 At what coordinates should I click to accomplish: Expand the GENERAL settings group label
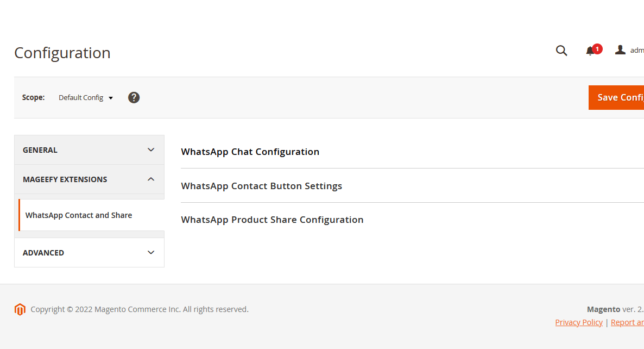point(40,150)
